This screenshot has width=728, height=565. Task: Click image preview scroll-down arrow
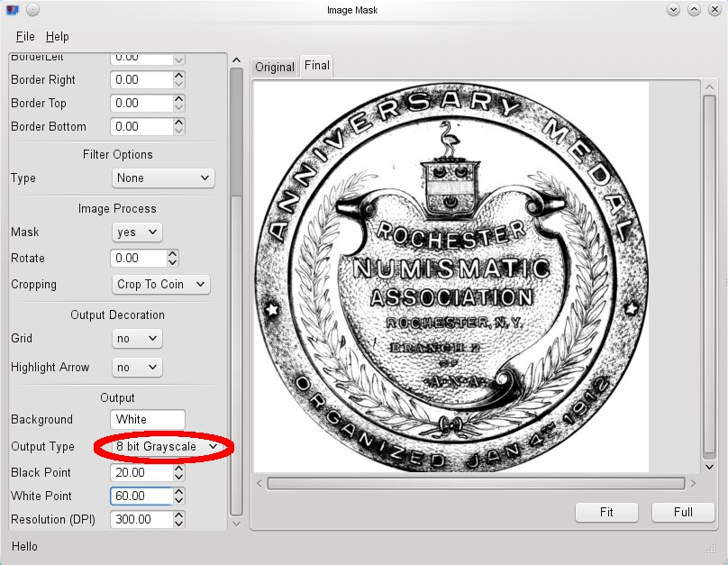[x=709, y=467]
